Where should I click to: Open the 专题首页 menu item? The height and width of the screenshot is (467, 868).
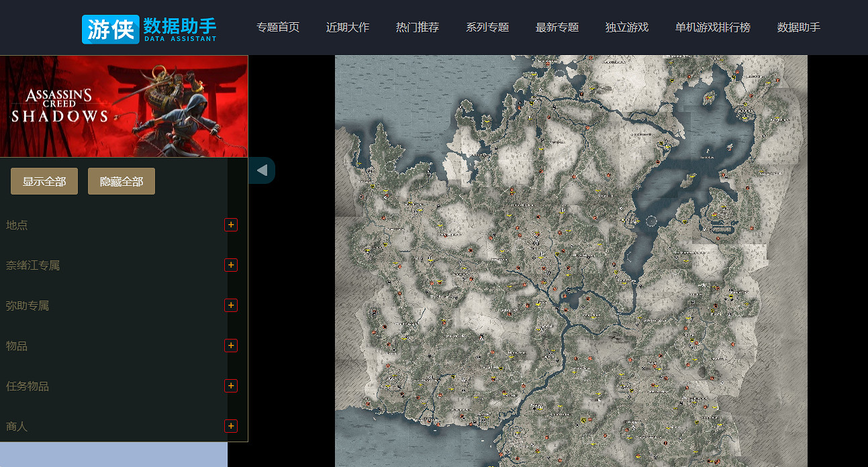click(x=278, y=27)
